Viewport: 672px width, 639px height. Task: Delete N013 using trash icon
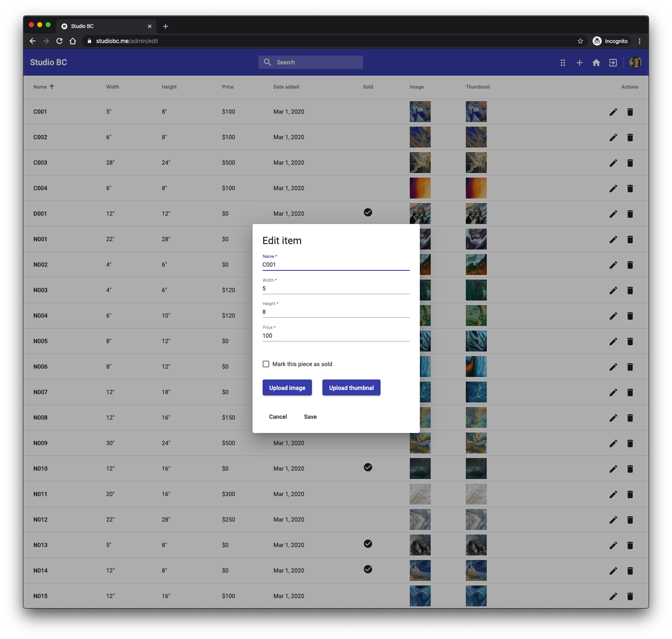[630, 545]
